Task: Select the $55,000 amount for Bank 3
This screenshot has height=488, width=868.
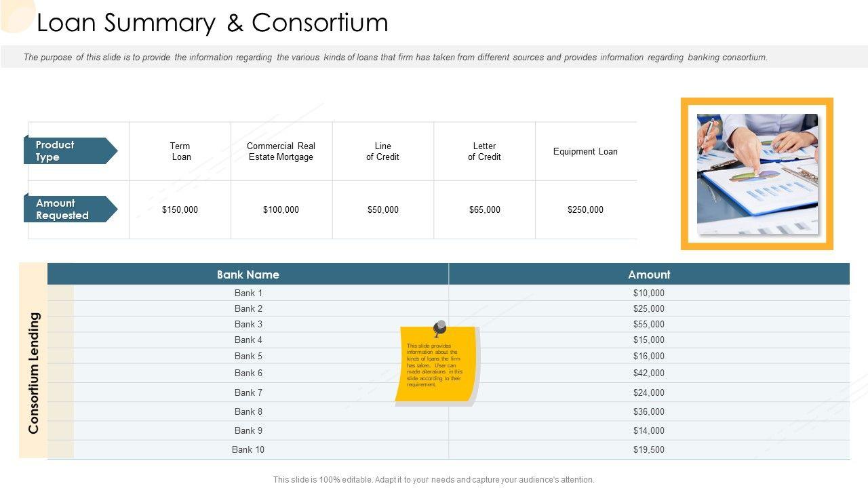Action: coord(649,324)
